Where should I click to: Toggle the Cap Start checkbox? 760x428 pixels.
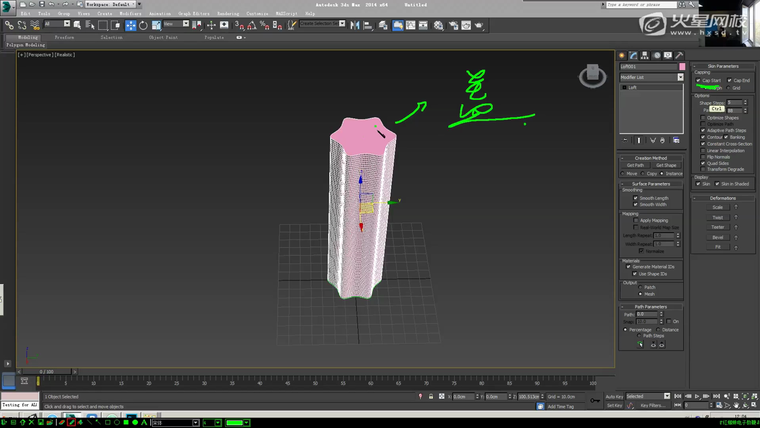coord(699,80)
